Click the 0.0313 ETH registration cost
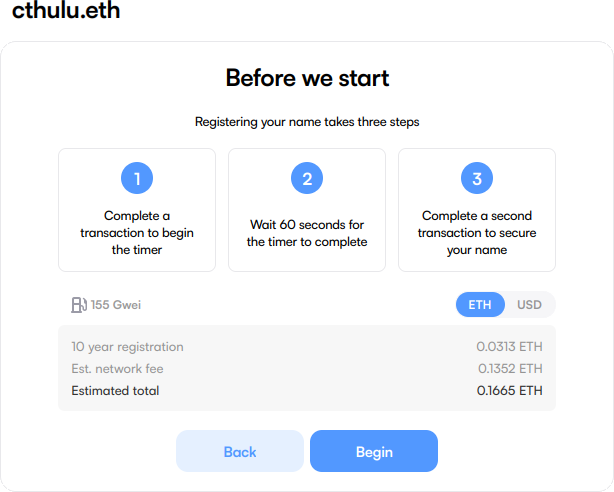The height and width of the screenshot is (492, 614). [x=509, y=347]
